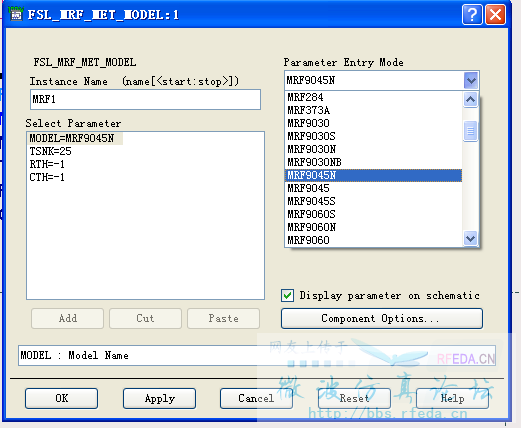The image size is (521, 428).
Task: Select the RTH=-1 parameter
Action: [47, 164]
